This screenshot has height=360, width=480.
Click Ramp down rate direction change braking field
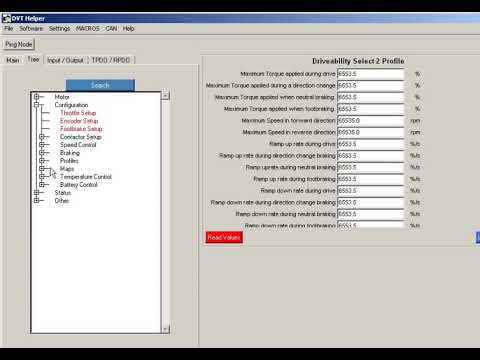pos(371,202)
